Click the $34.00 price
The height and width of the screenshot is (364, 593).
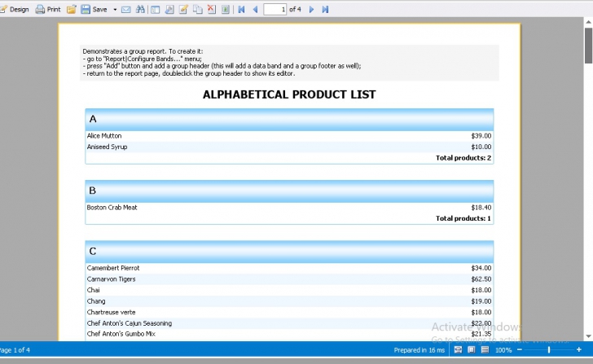point(481,268)
